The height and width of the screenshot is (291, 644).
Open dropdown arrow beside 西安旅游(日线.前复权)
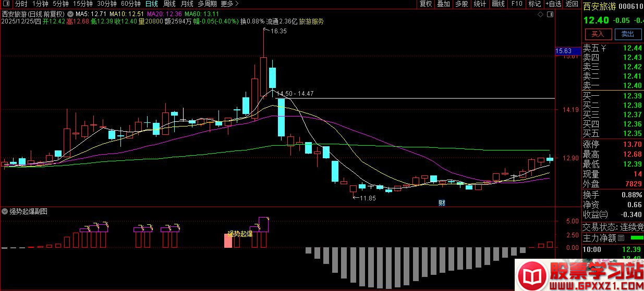point(70,14)
